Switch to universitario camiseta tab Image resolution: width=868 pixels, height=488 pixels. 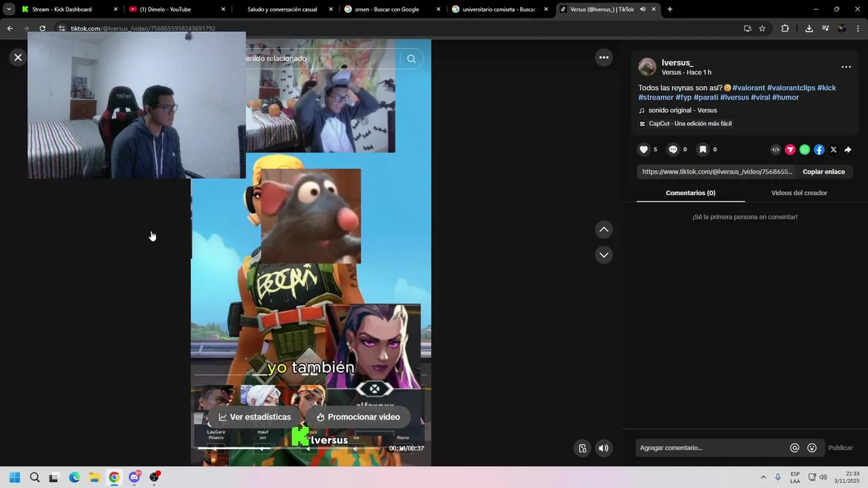click(498, 9)
